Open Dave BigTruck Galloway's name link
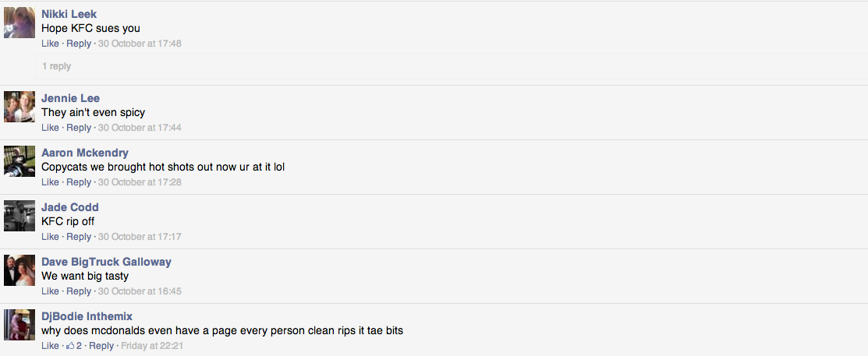This screenshot has height=356, width=868. (106, 262)
